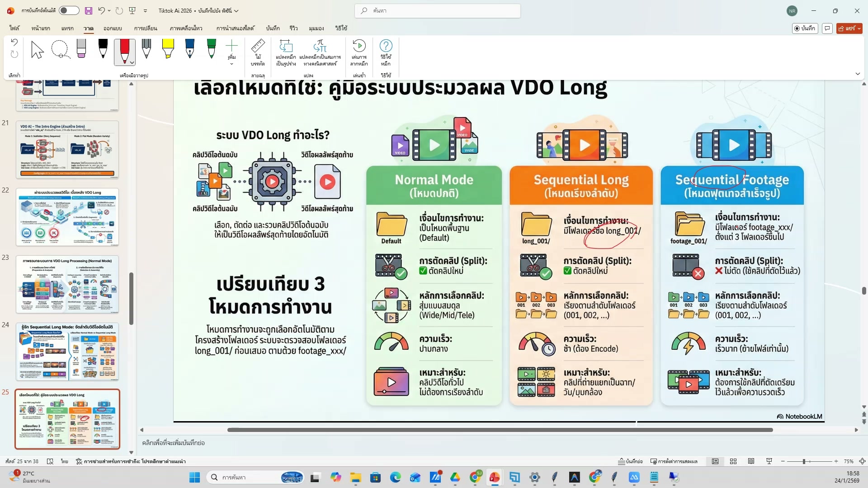Start slideshow from the status bar icon
Screen dimensions: 868x488
[x=769, y=461]
